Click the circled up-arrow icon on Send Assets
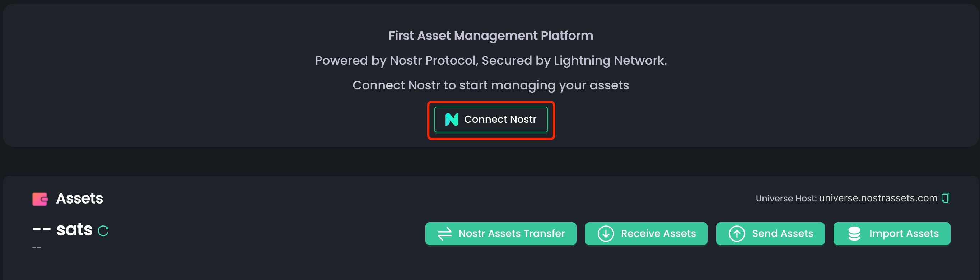980x280 pixels. [737, 234]
